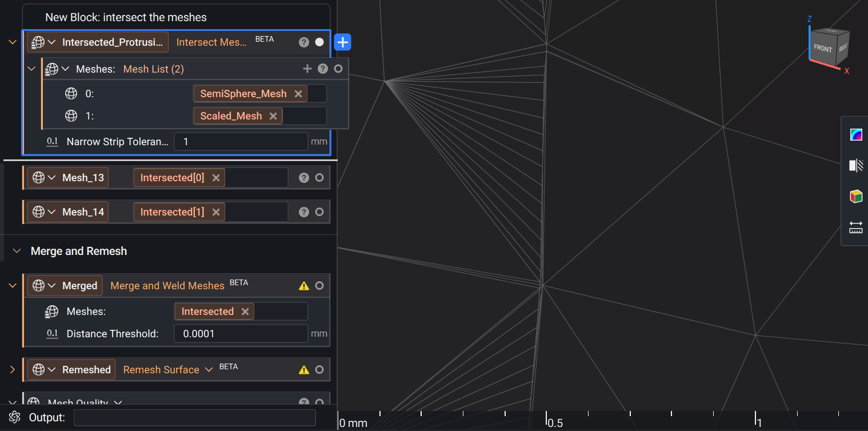Click the blue add-block plus button
868x431 pixels.
342,42
